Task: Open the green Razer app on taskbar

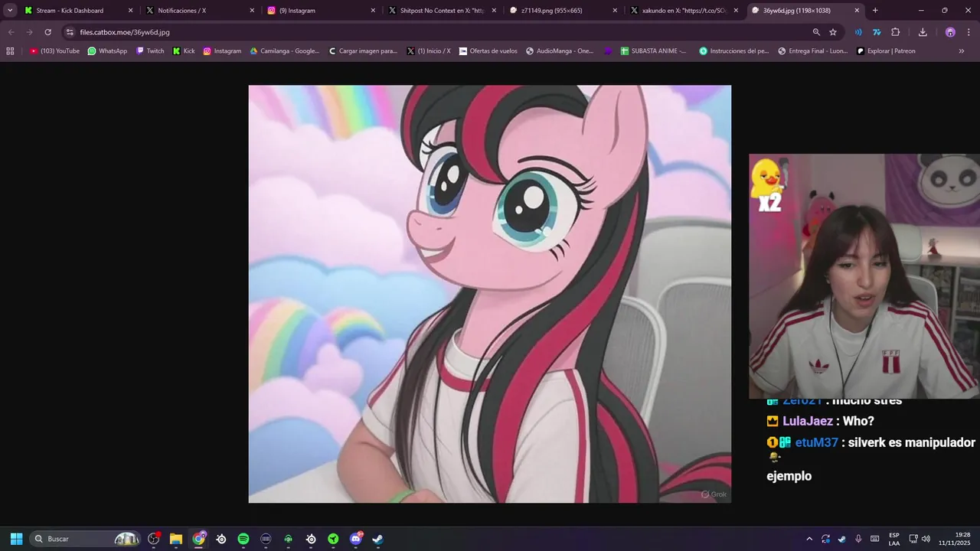Action: (333, 539)
